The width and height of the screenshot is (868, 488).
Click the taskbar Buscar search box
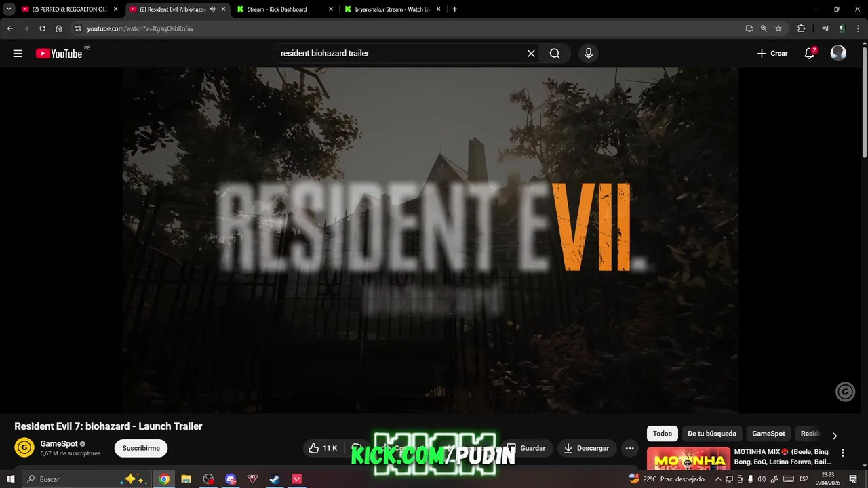[85, 479]
